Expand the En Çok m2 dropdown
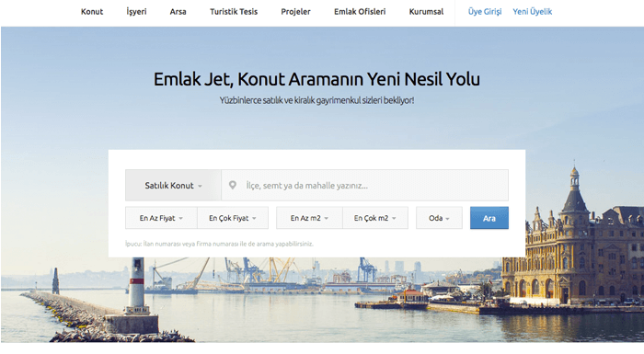 point(375,218)
